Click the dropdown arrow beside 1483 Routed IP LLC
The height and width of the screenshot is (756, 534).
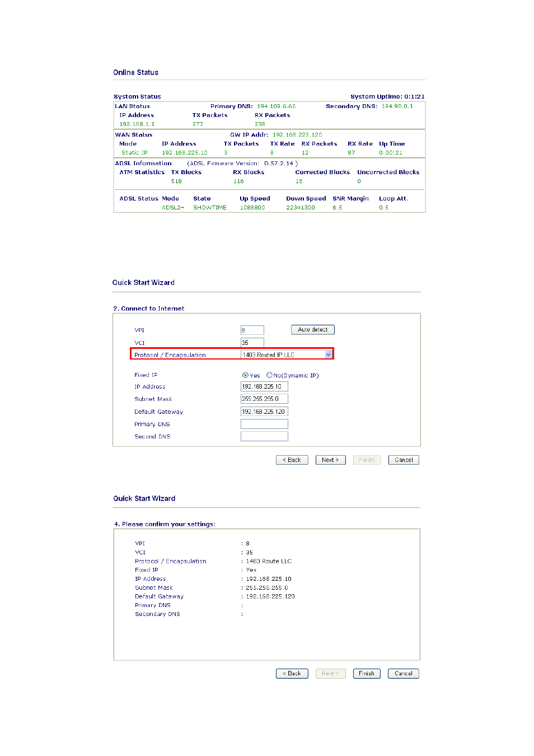[x=329, y=354]
